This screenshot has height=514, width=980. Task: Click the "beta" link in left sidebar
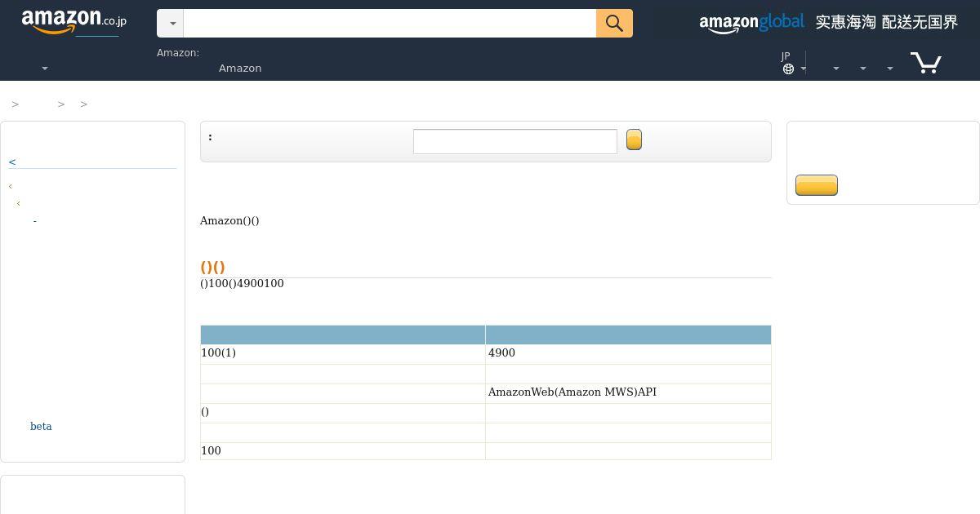click(41, 427)
